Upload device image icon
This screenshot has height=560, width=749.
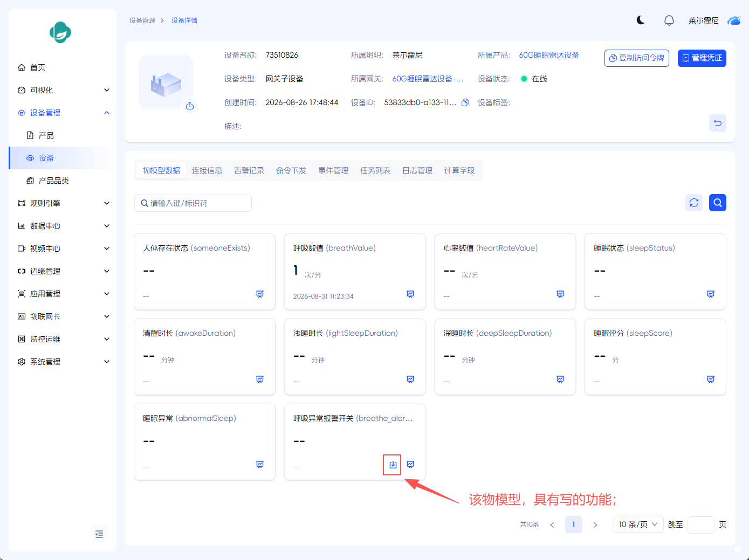click(x=190, y=106)
